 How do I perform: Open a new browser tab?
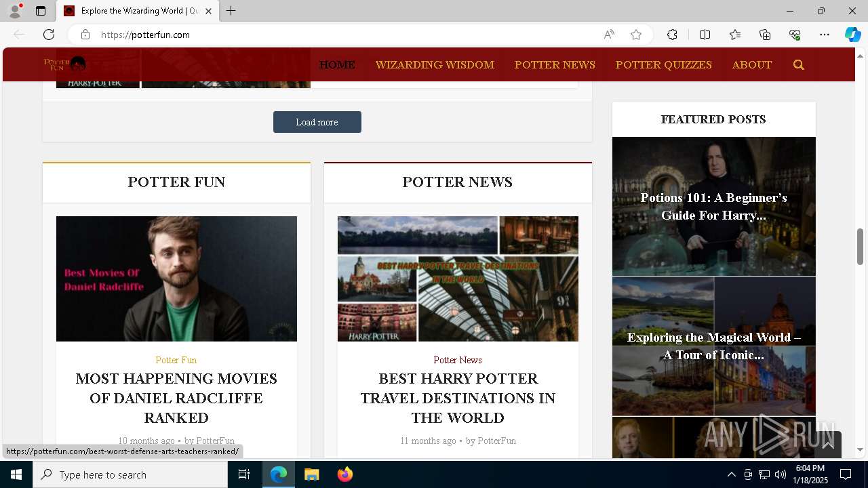click(x=231, y=11)
